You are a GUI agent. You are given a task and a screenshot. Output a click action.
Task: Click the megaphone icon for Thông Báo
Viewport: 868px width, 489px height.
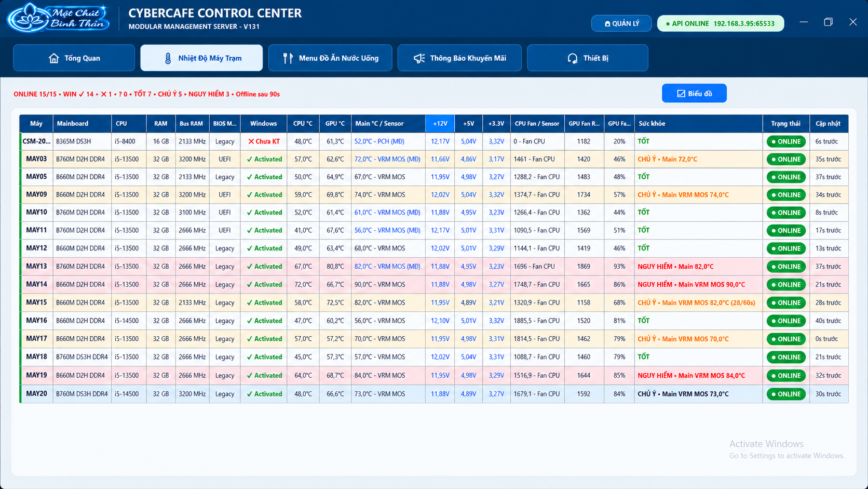coord(419,58)
